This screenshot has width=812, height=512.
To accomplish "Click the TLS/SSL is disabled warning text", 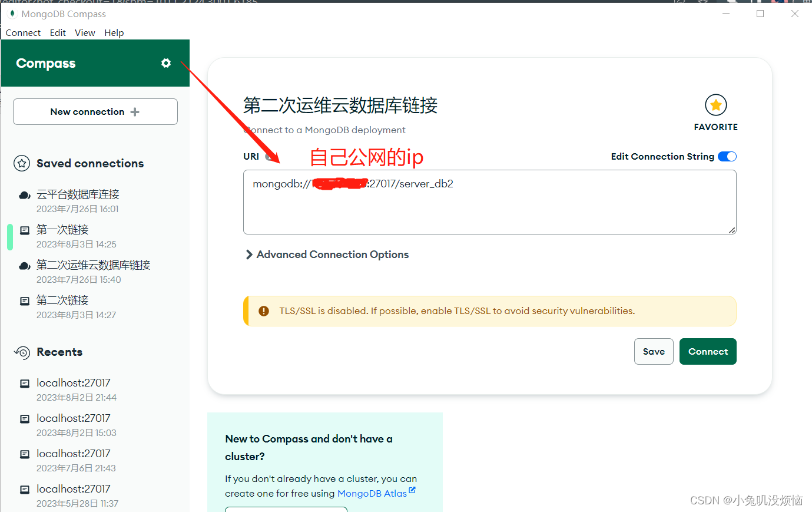I will tap(457, 311).
